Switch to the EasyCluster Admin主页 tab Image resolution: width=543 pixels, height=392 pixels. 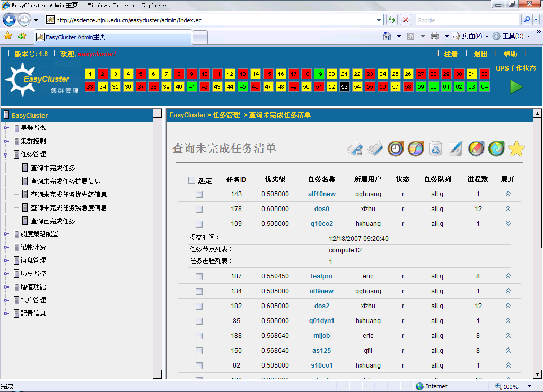coord(113,37)
